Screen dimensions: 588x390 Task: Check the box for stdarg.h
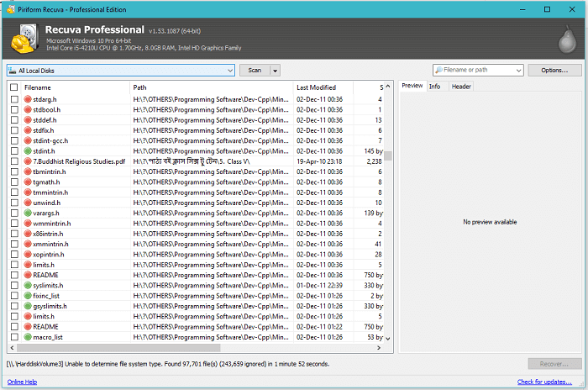(x=14, y=99)
